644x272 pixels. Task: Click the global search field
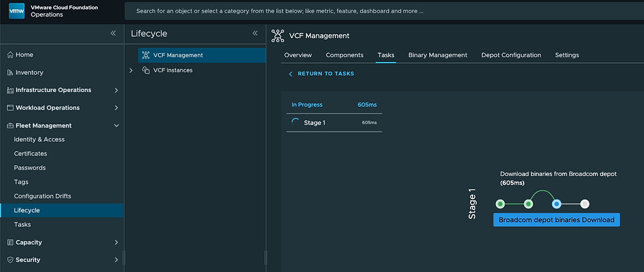pos(381,11)
